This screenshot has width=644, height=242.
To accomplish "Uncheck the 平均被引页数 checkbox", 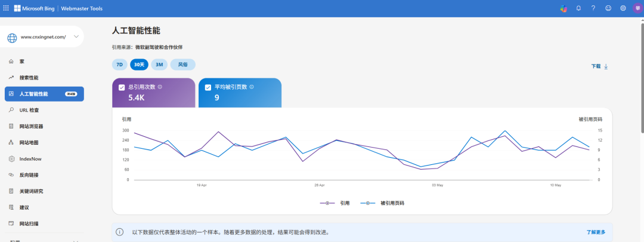I will point(208,87).
